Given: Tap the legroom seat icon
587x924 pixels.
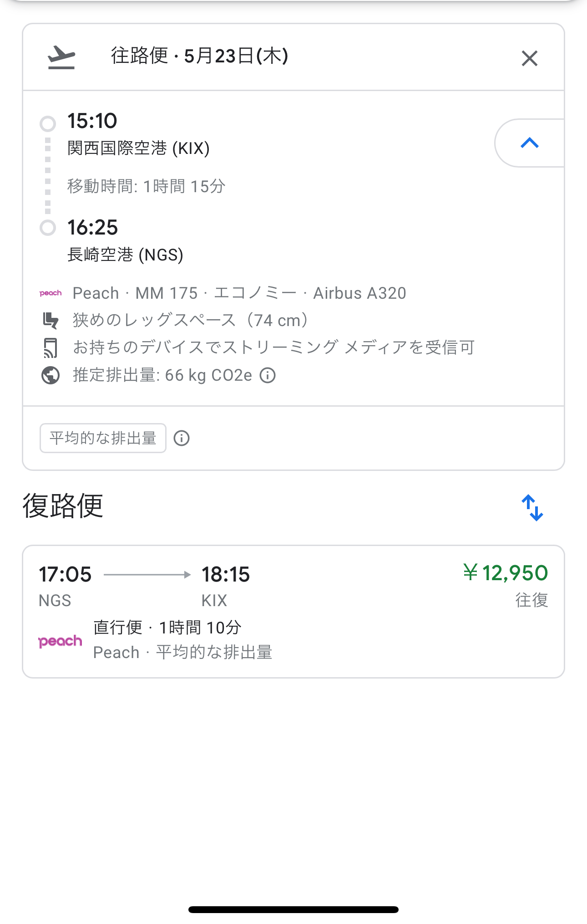Looking at the screenshot, I should click(x=51, y=321).
